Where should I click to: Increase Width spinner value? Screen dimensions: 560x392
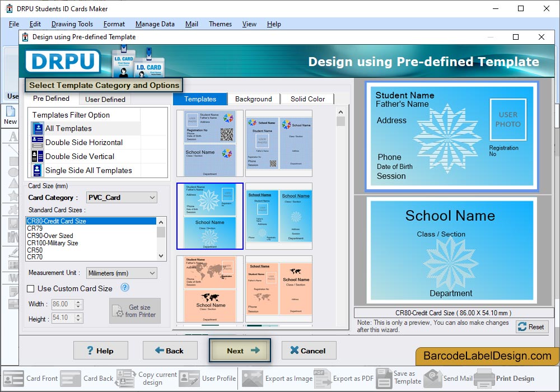click(x=78, y=302)
